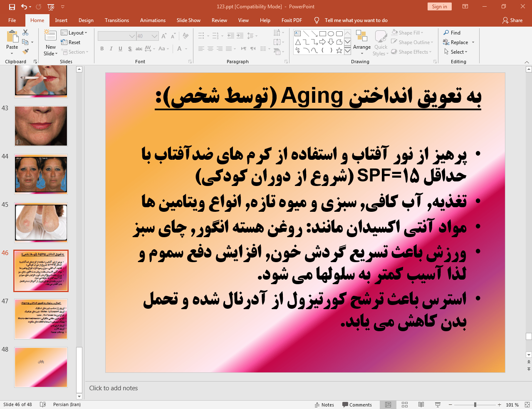This screenshot has height=409, width=532.
Task: Apply strikethrough with the abc icon
Action: [x=139, y=49]
